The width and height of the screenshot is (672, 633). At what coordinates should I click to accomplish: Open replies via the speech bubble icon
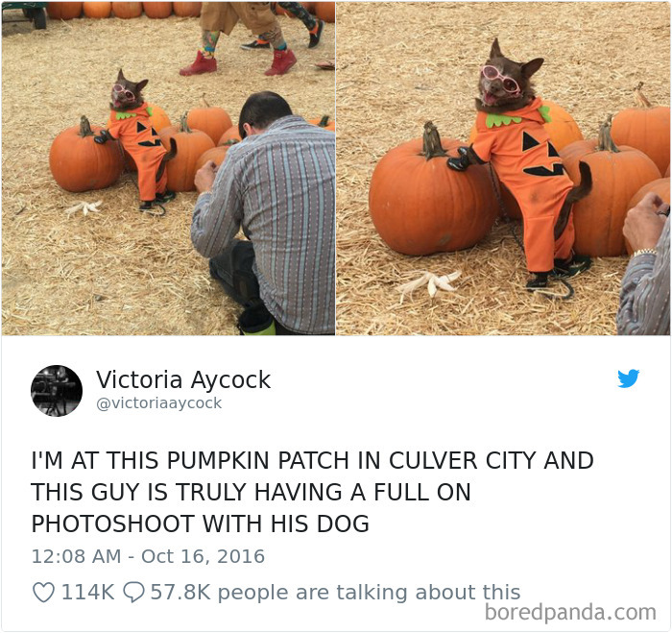coord(133,593)
